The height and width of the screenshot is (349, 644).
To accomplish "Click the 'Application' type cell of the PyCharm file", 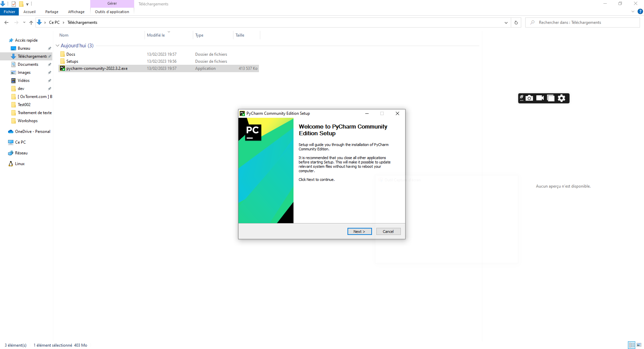I will (x=205, y=68).
